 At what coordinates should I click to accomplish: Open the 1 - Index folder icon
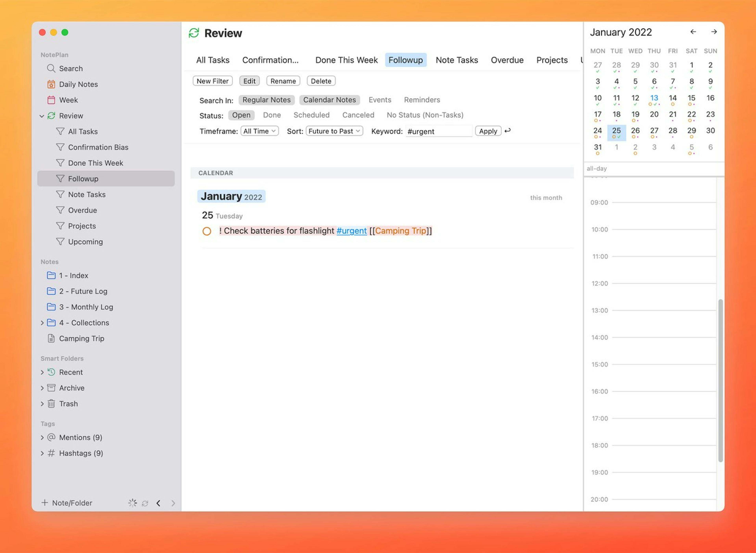[51, 275]
